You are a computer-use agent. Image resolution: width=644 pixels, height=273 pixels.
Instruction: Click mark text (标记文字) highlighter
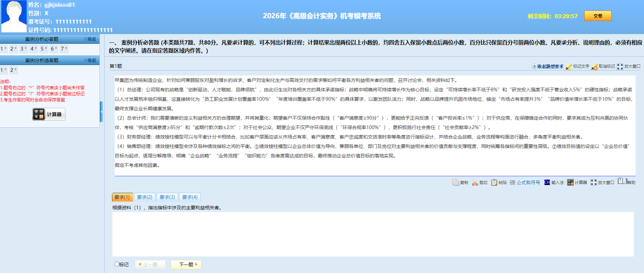coord(569,66)
